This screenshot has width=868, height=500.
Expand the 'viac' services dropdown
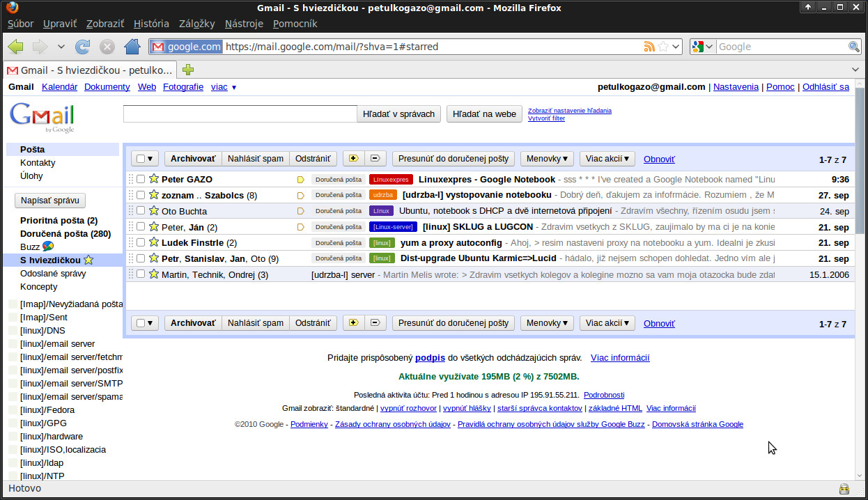224,87
